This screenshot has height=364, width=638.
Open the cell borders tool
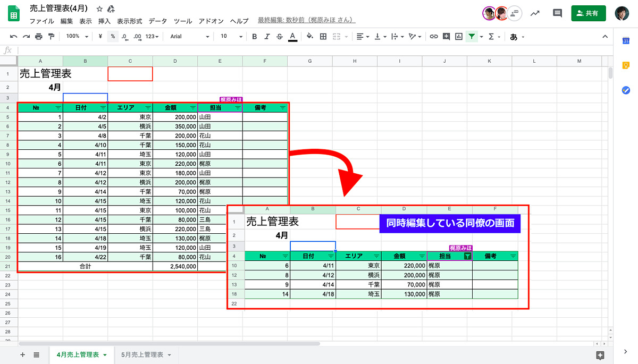(323, 37)
